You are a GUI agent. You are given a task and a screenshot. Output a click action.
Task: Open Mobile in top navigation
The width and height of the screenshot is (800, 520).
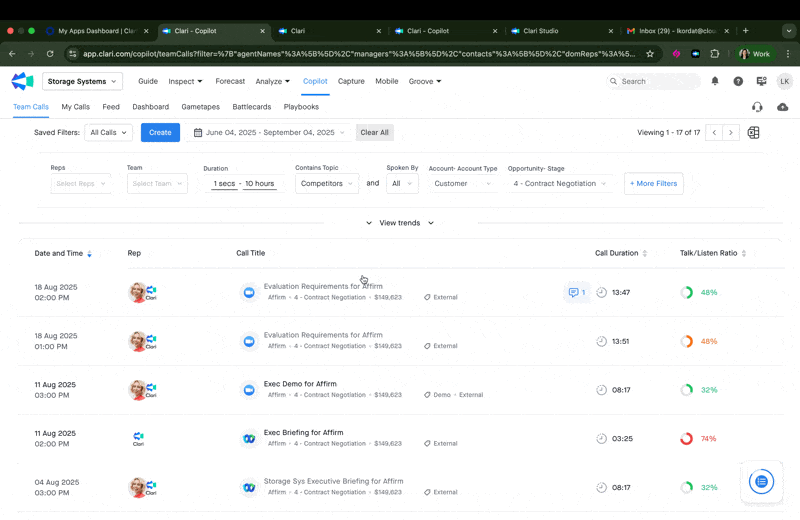click(x=387, y=81)
